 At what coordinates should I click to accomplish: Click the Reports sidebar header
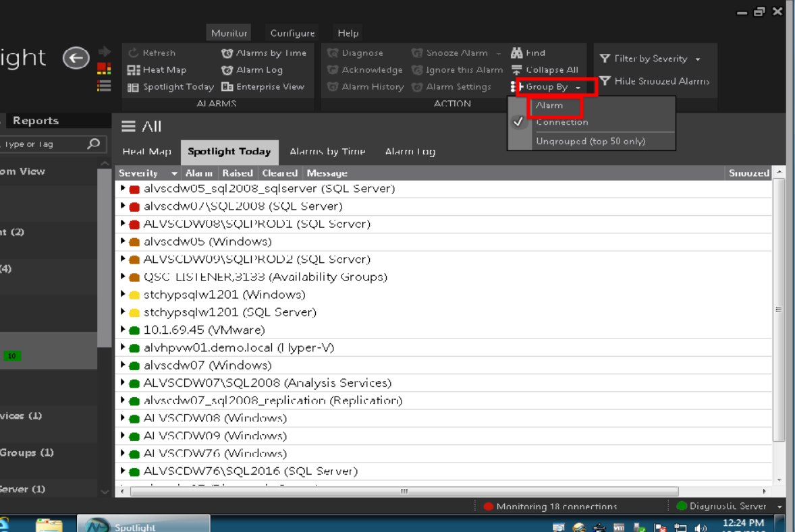36,121
